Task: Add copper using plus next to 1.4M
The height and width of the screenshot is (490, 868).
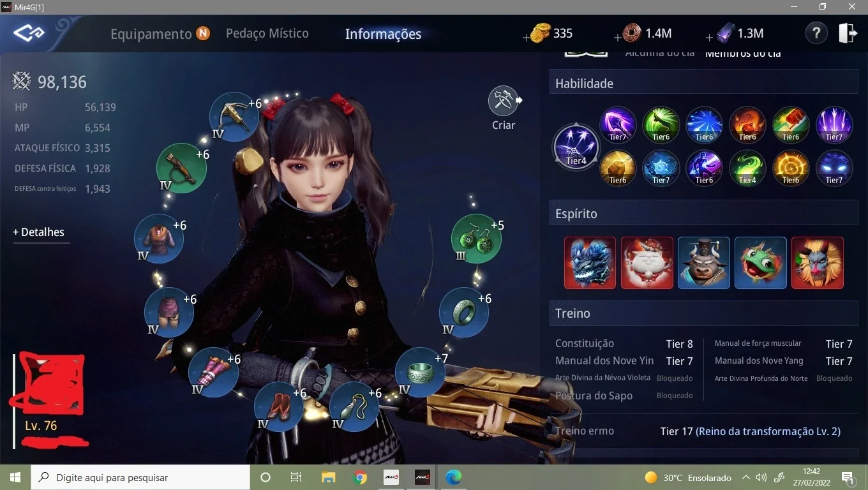Action: [618, 38]
